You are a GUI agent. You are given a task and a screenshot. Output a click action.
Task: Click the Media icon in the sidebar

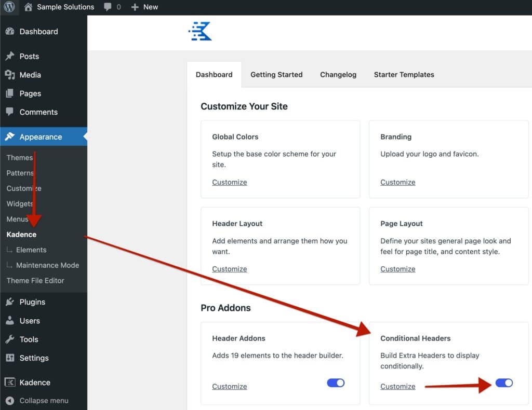coord(11,75)
